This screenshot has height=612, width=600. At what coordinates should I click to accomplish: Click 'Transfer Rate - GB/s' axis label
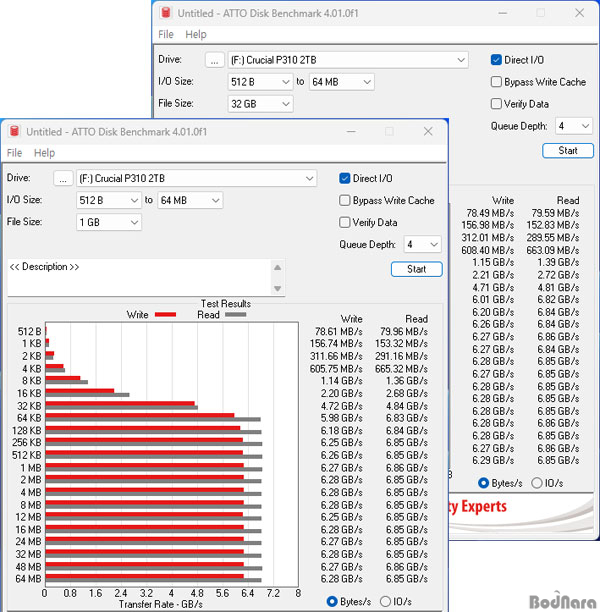[160, 604]
